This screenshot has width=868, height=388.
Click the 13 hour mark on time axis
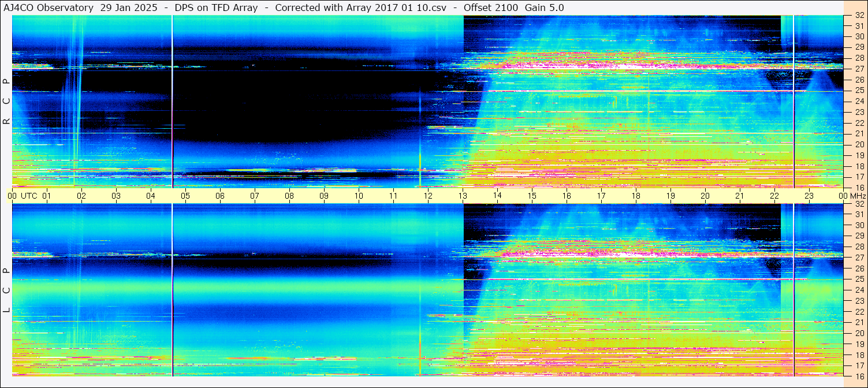click(463, 196)
